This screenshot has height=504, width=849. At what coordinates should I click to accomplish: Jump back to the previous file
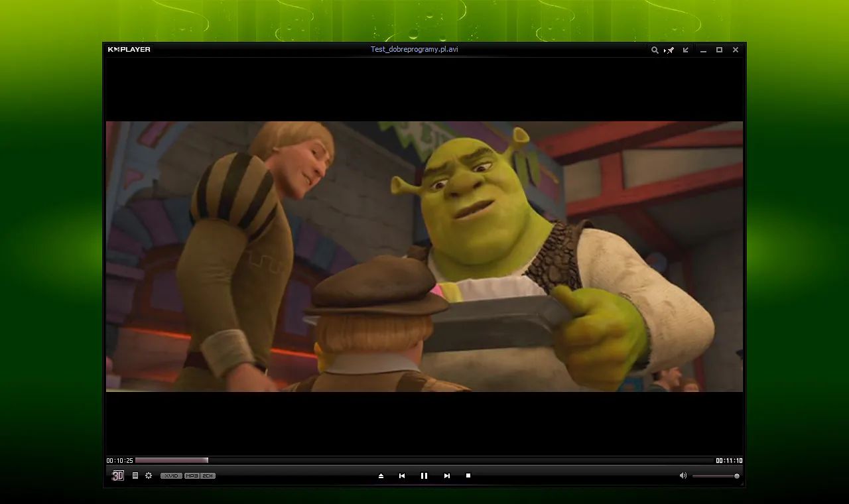[x=402, y=475]
